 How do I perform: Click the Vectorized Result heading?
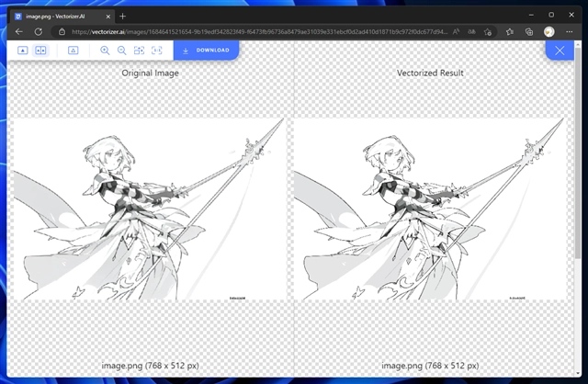(430, 73)
